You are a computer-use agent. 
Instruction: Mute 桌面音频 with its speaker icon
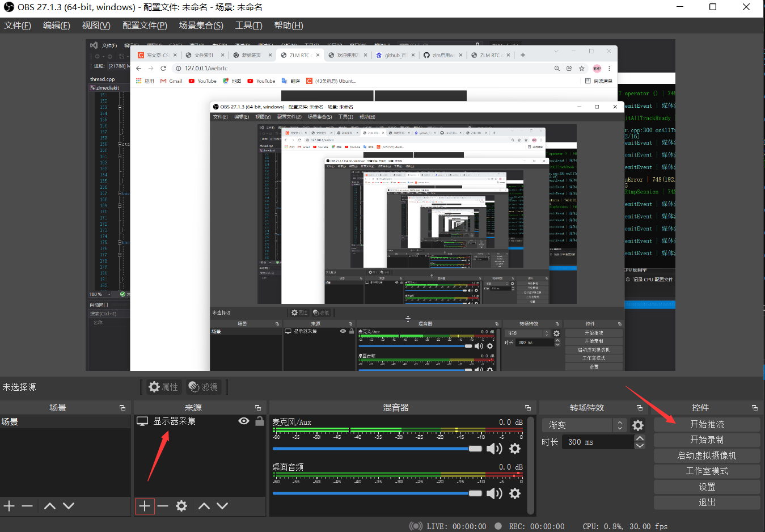[494, 493]
